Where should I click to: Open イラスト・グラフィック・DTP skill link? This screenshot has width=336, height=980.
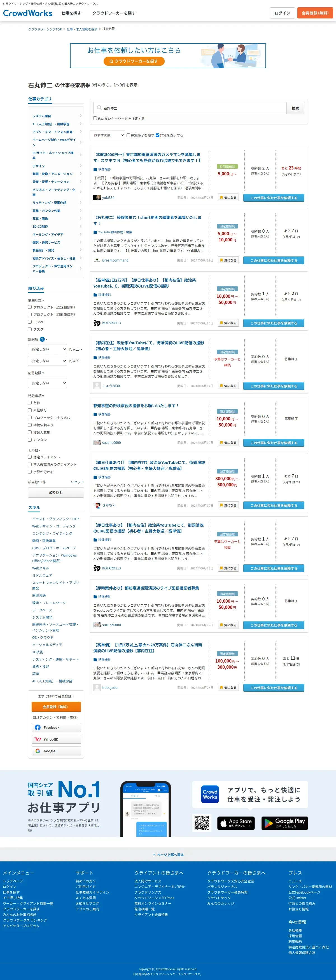pos(55,519)
